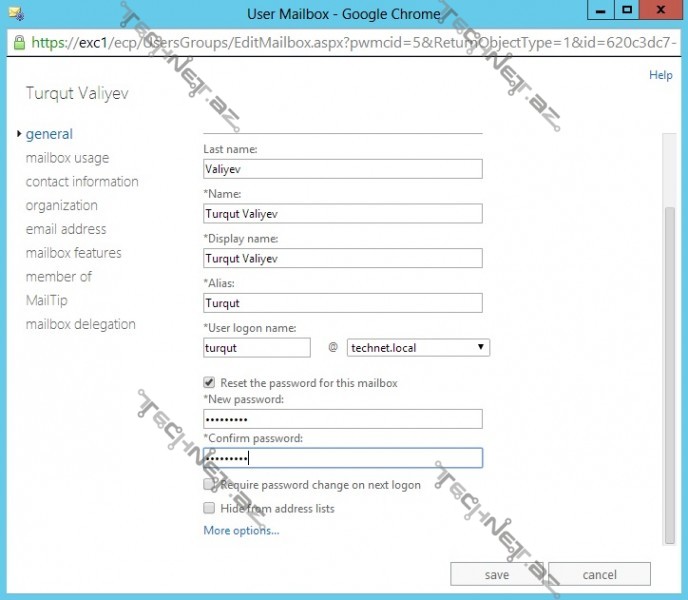
Task: Open the email address section
Action: (x=66, y=229)
